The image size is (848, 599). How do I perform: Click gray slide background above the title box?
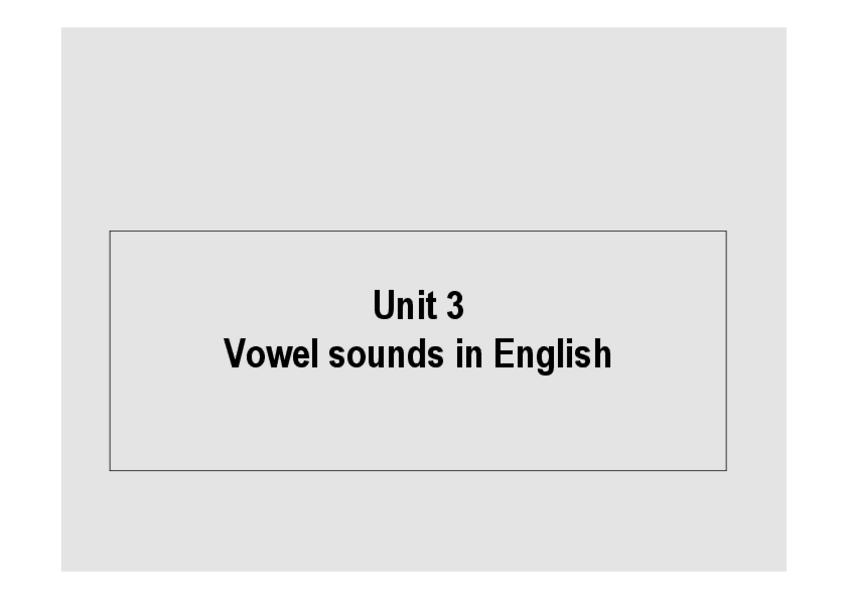click(x=417, y=130)
